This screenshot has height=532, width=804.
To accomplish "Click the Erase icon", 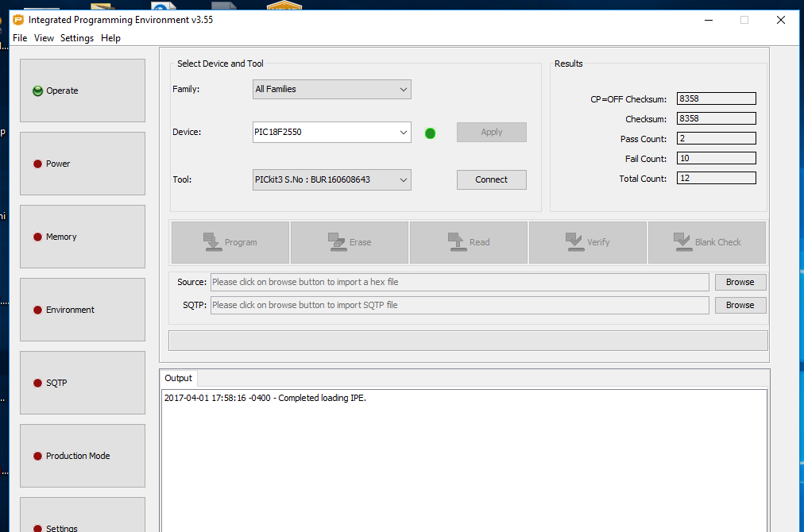I will (x=337, y=242).
